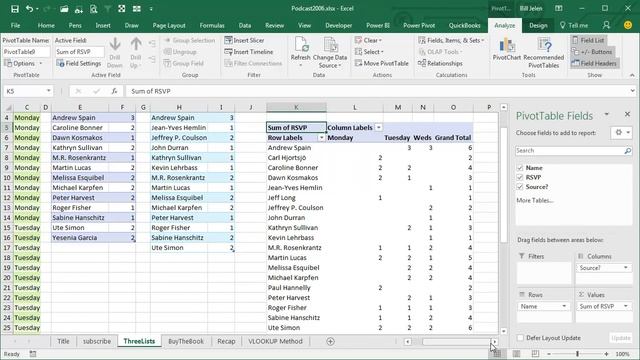Viewport: 640px width, 360px height.
Task: Switch to the VLOOKUP Method sheet tab
Action: (x=276, y=341)
